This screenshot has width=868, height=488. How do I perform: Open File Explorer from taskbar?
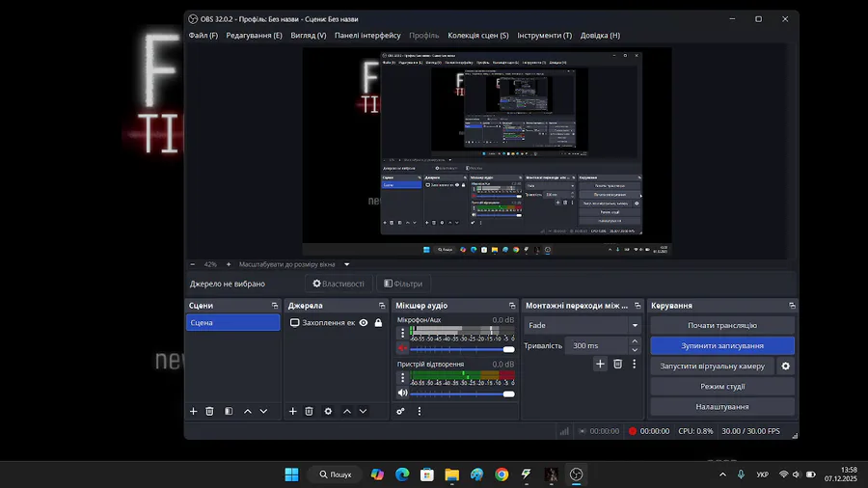(x=451, y=474)
